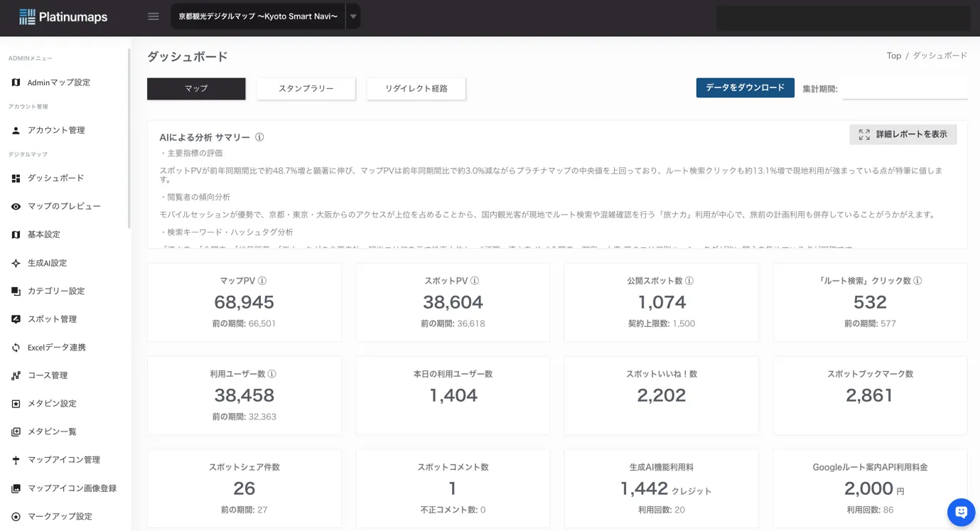Open the 京都観光デジタルマップ map selector
Screen dimensions: 980x531
(x=258, y=16)
